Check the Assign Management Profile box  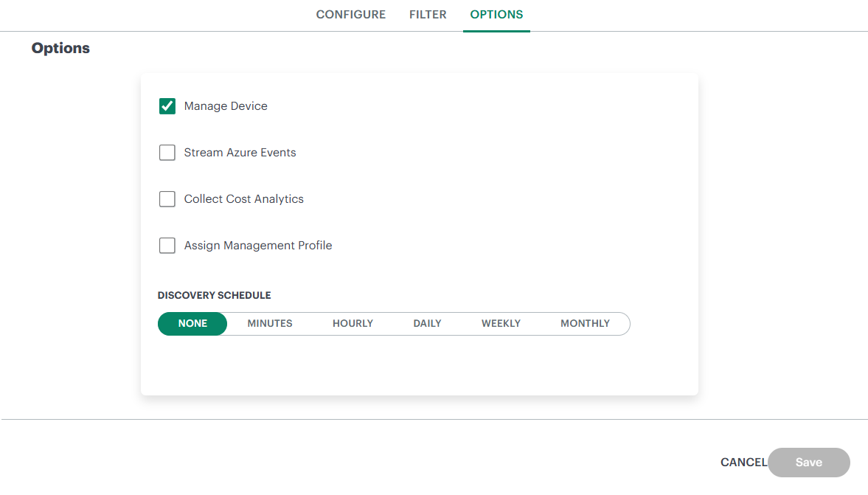pyautogui.click(x=167, y=246)
